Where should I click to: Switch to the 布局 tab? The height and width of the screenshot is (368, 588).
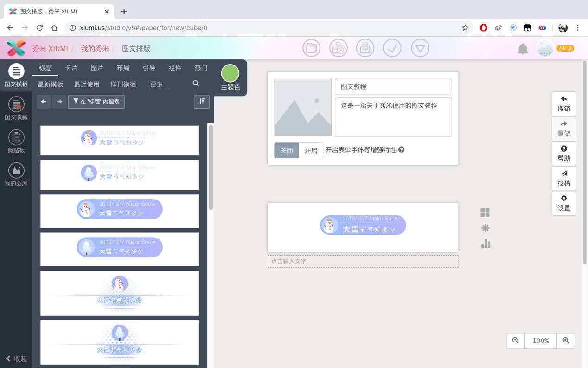coord(123,68)
